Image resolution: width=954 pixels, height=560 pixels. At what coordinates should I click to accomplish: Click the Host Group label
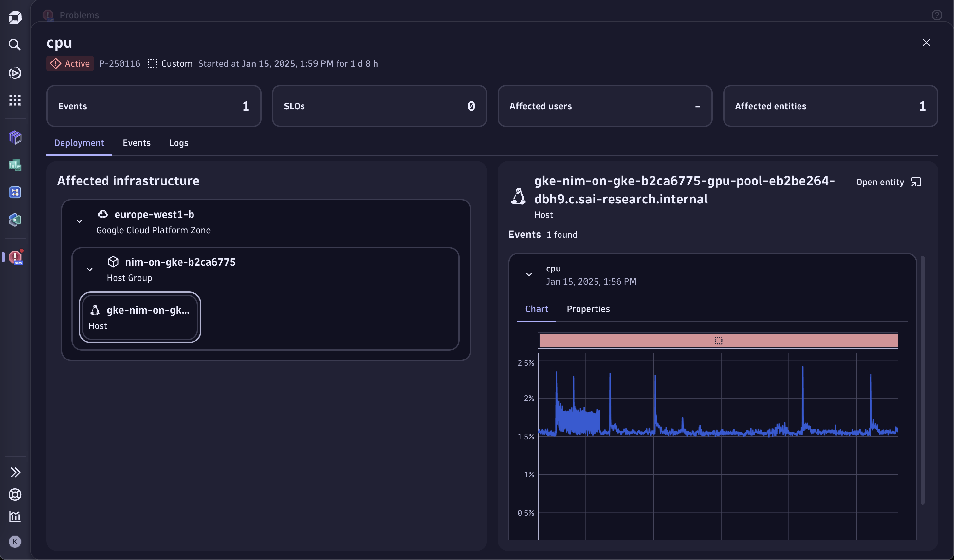129,278
